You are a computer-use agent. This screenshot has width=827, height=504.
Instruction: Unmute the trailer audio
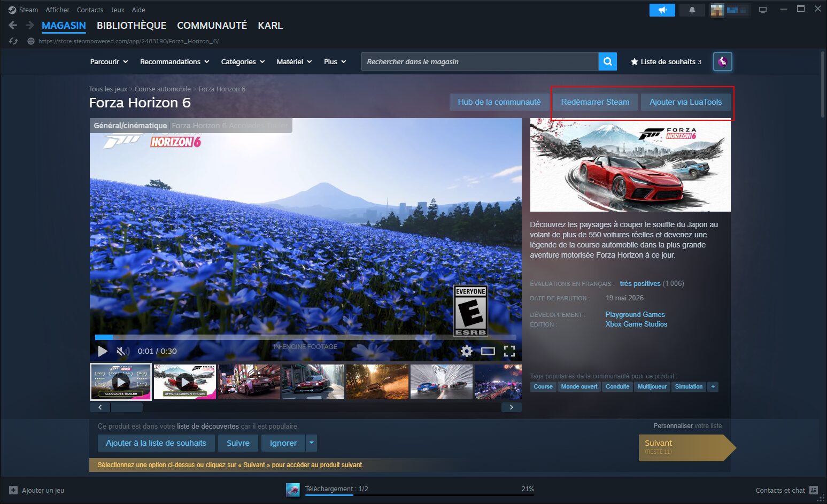[x=122, y=351]
